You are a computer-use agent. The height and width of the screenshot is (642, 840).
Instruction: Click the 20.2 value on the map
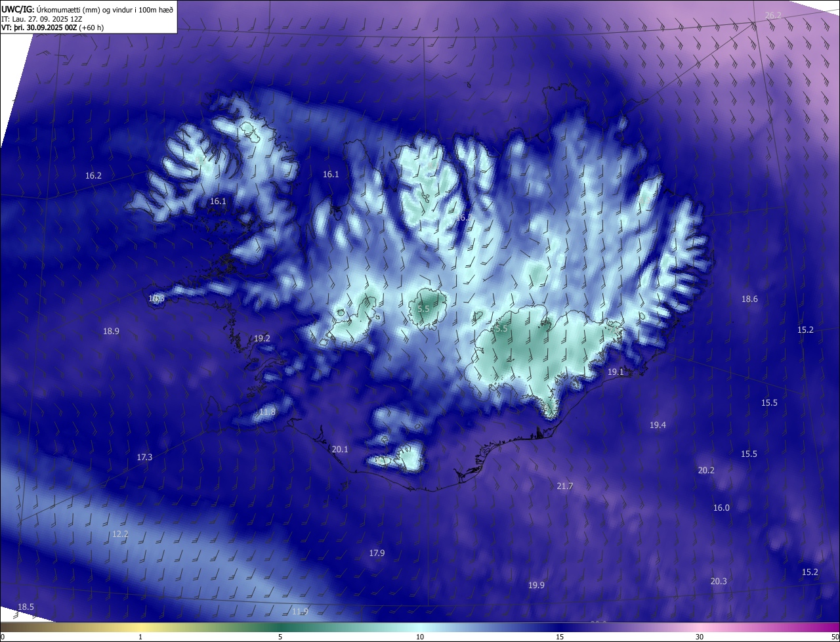pyautogui.click(x=706, y=471)
